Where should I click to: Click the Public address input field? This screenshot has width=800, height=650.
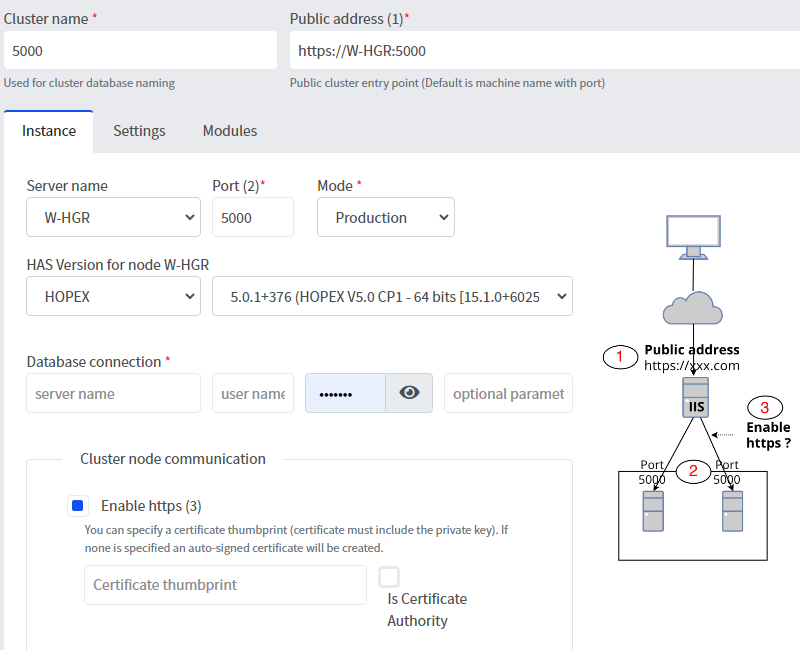[x=540, y=50]
